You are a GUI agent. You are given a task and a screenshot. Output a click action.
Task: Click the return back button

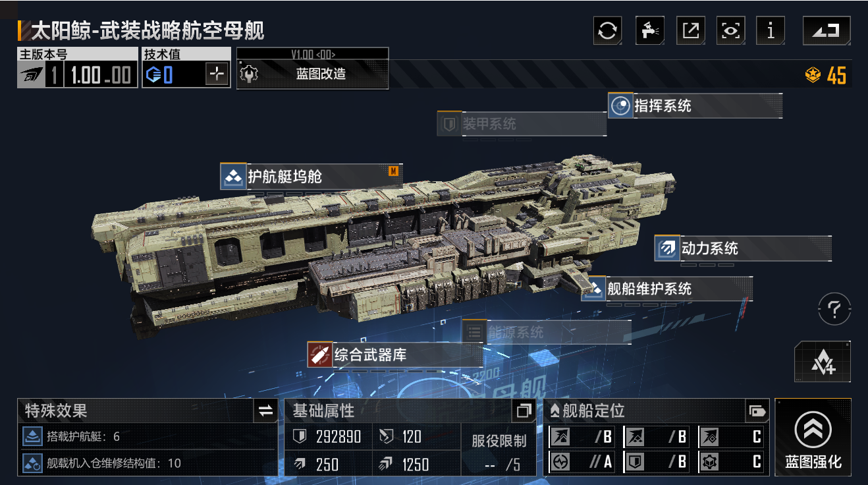(827, 31)
